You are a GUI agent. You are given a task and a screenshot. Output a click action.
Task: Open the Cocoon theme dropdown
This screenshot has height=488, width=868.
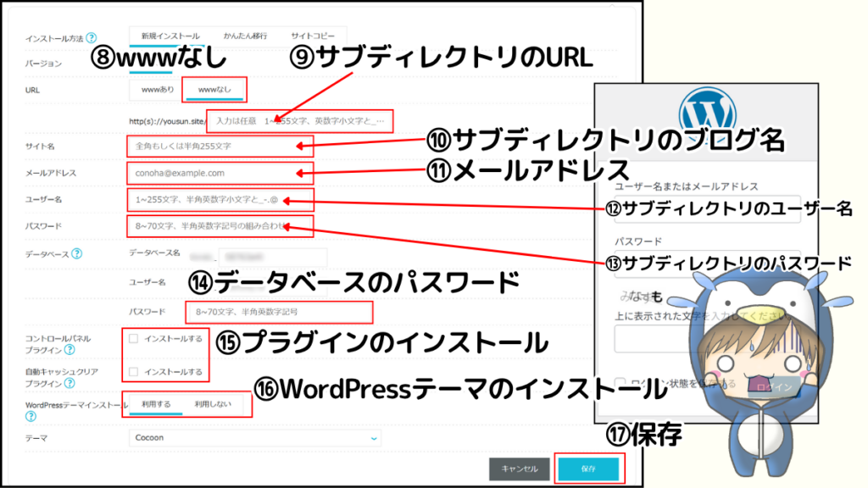(x=255, y=438)
